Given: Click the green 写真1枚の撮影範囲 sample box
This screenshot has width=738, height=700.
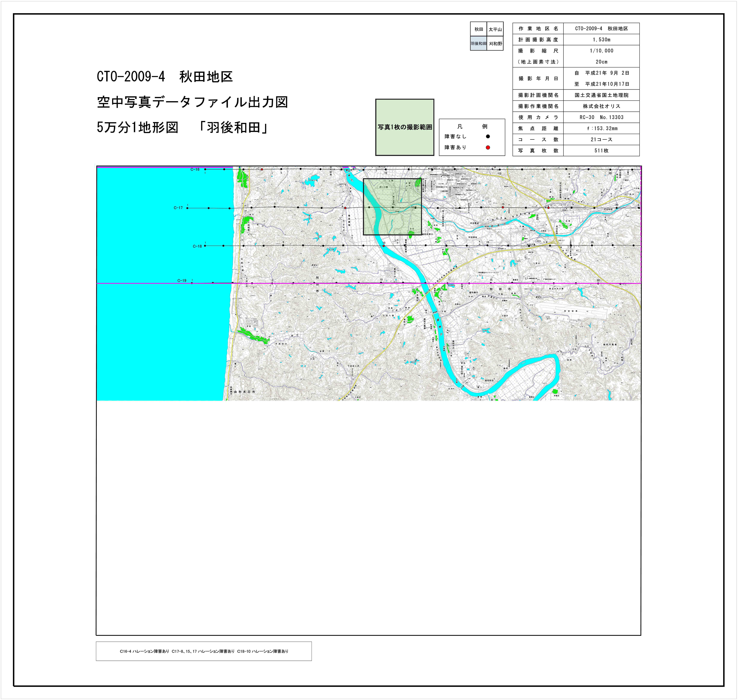Looking at the screenshot, I should [x=405, y=127].
